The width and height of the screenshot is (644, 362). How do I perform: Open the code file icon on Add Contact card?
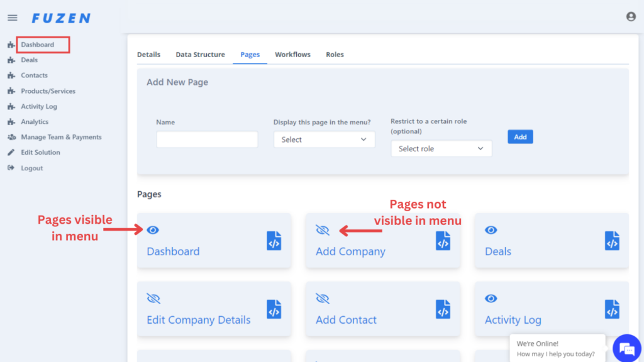tap(443, 309)
